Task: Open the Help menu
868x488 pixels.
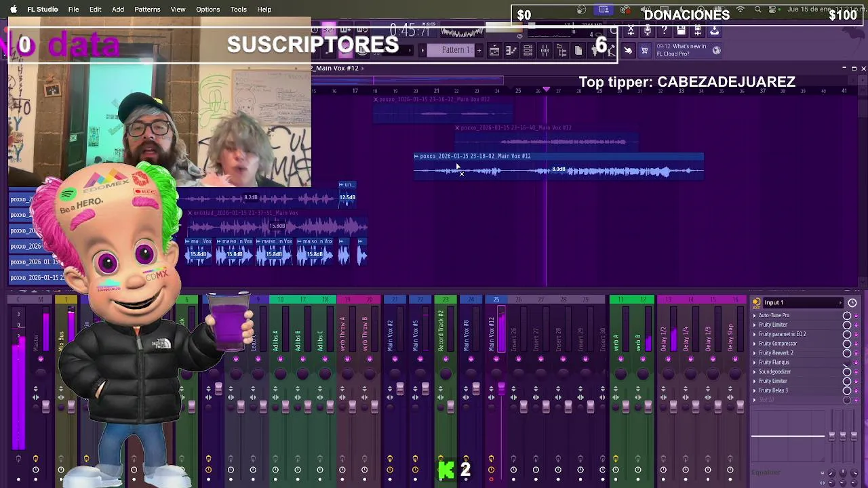Action: pyautogui.click(x=264, y=9)
